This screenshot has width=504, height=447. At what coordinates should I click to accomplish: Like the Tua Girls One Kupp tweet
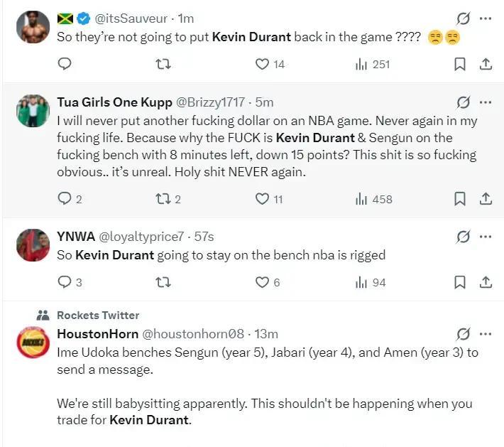(263, 199)
